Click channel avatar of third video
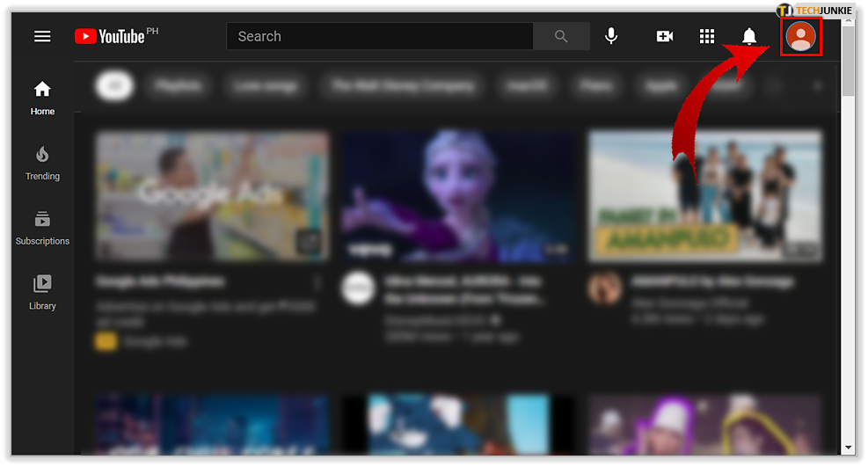Viewport: 868px width, 467px height. pos(604,288)
